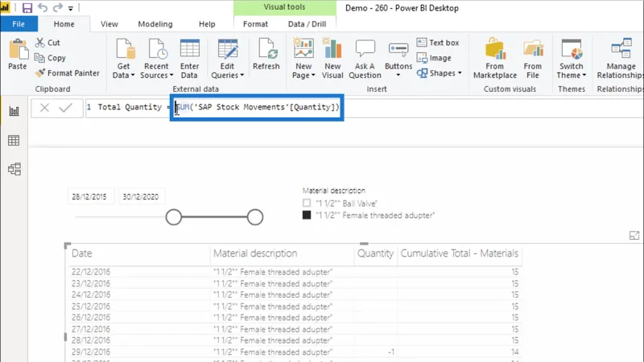The width and height of the screenshot is (644, 362).
Task: Insert an Image
Action: (x=434, y=58)
